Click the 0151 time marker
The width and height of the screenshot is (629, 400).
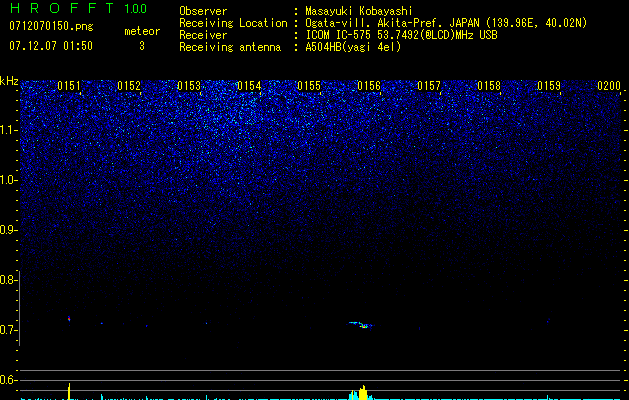pyautogui.click(x=69, y=86)
